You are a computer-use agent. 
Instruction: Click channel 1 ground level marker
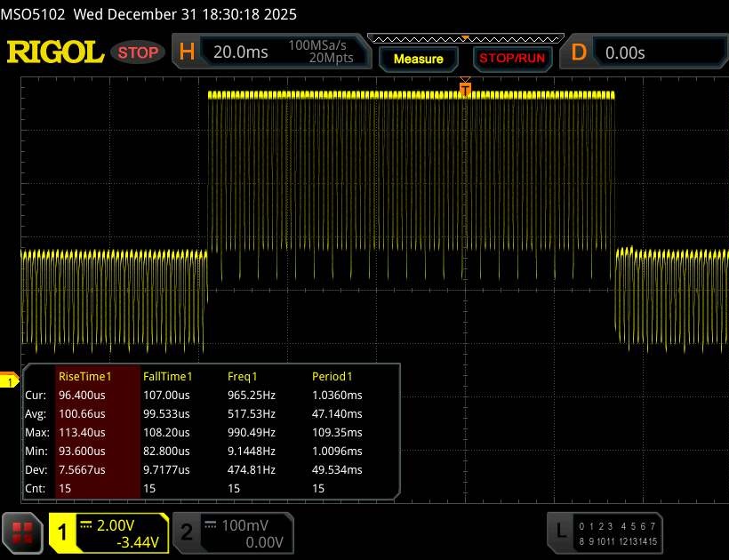(x=10, y=381)
